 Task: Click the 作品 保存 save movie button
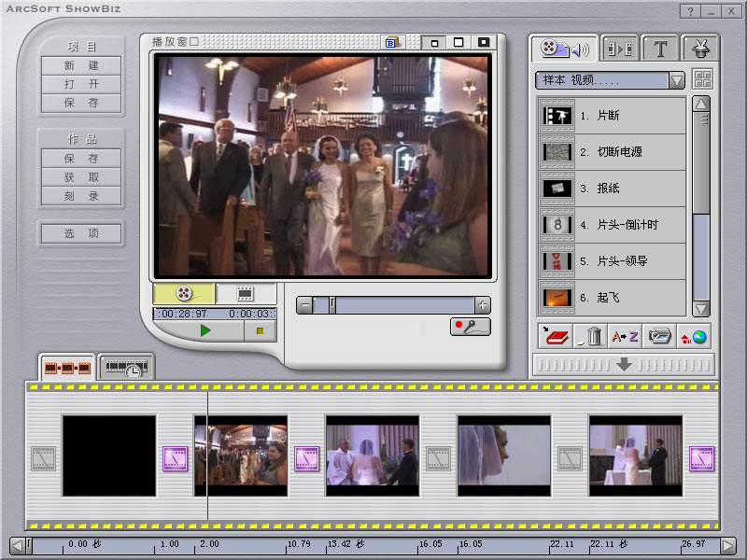pyautogui.click(x=81, y=159)
